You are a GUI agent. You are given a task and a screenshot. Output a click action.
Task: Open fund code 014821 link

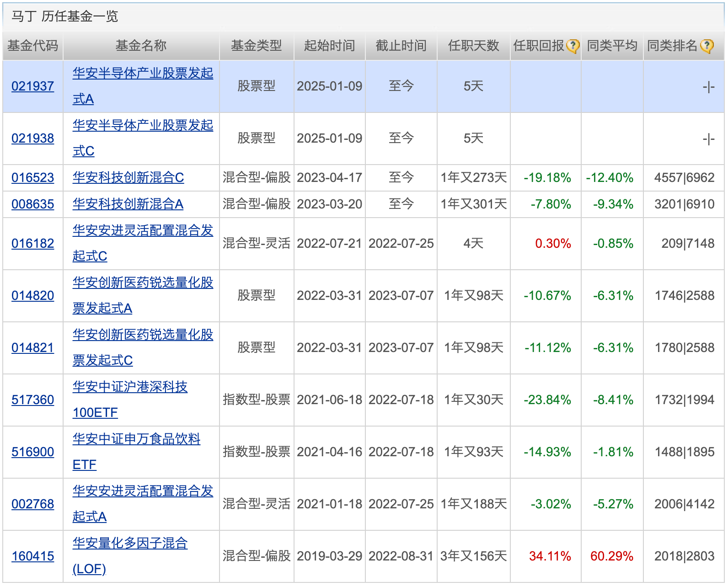coord(33,348)
